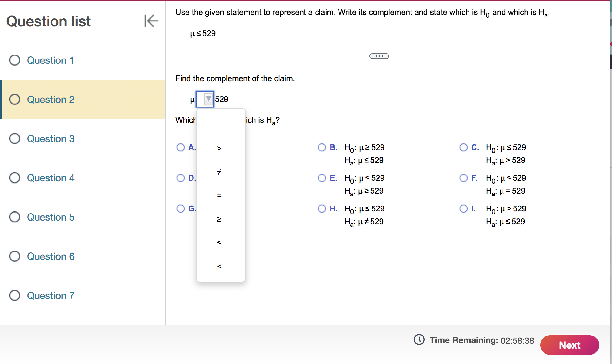The width and height of the screenshot is (612, 364).
Task: Click the Next button
Action: (569, 345)
